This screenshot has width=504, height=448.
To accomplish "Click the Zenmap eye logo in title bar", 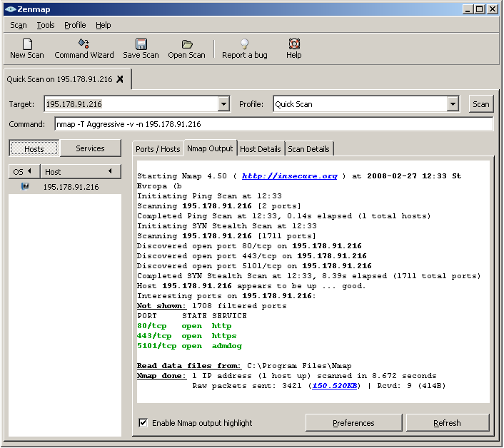I will point(10,9).
